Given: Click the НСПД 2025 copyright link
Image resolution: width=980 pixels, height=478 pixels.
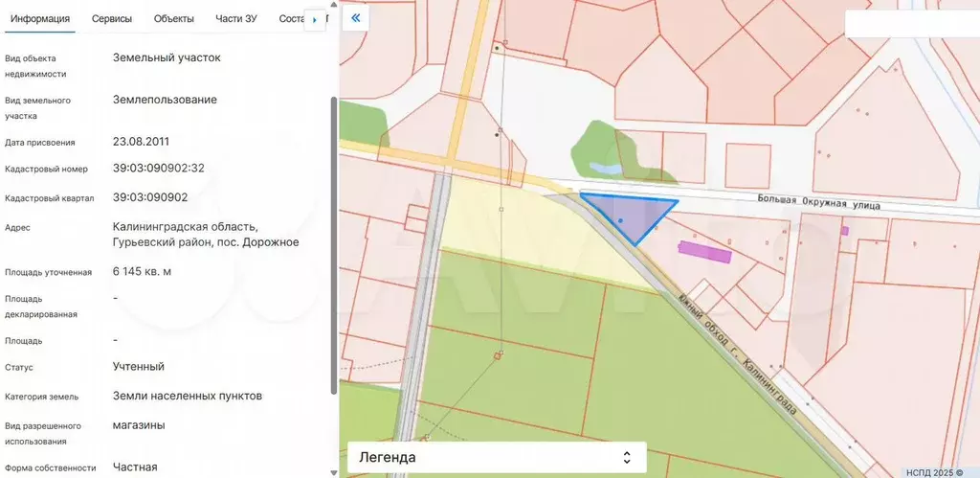Looking at the screenshot, I should [x=934, y=471].
